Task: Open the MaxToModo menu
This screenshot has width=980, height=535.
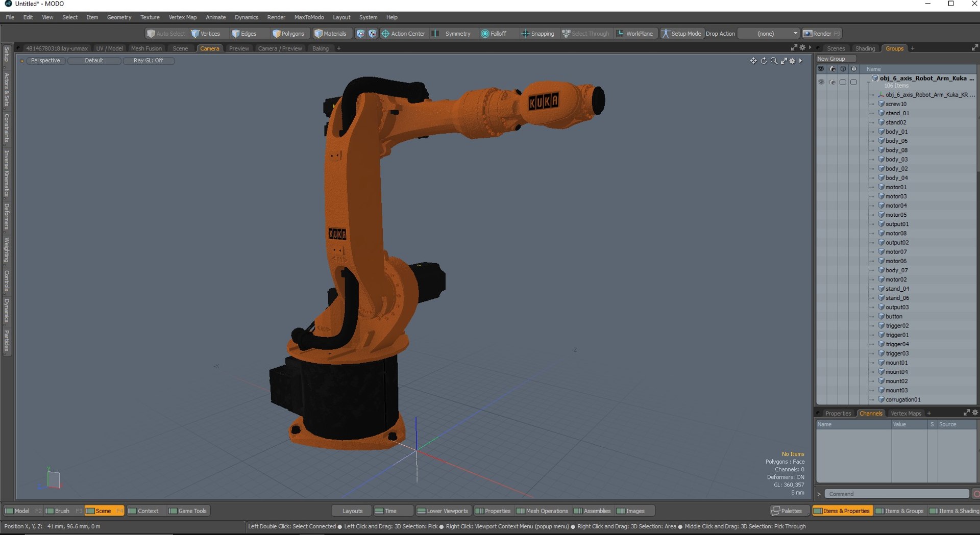Action: click(309, 17)
